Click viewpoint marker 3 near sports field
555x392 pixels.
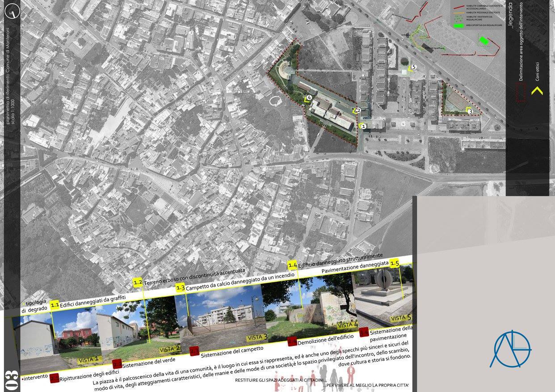470,111
